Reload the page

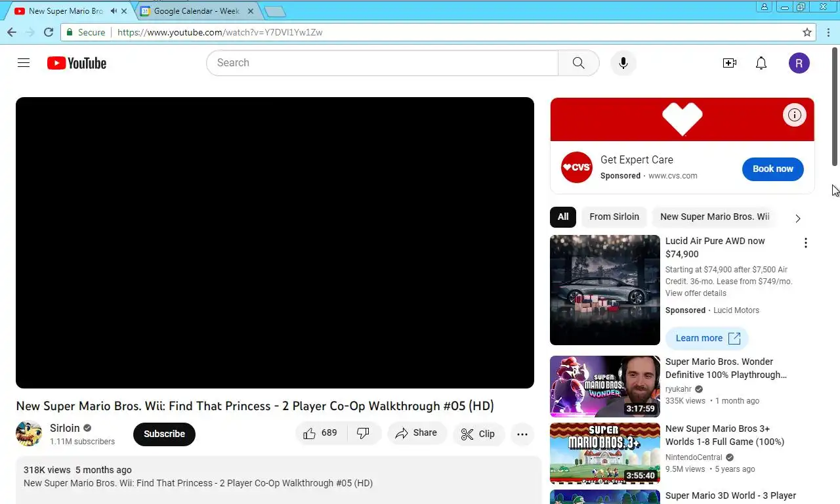49,32
